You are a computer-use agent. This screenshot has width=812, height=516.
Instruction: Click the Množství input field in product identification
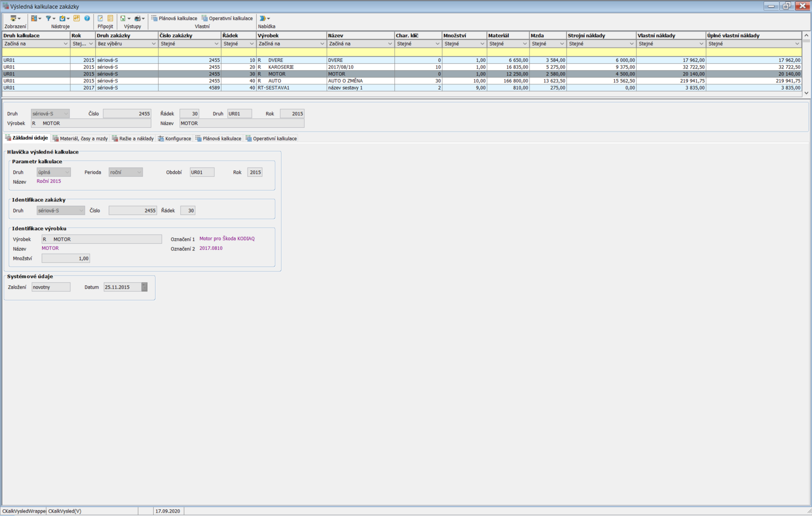point(66,258)
